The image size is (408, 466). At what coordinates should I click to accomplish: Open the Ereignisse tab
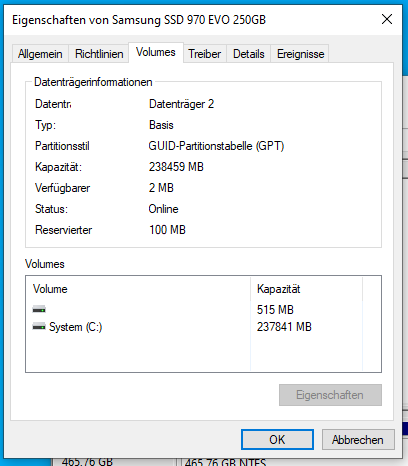pyautogui.click(x=300, y=54)
